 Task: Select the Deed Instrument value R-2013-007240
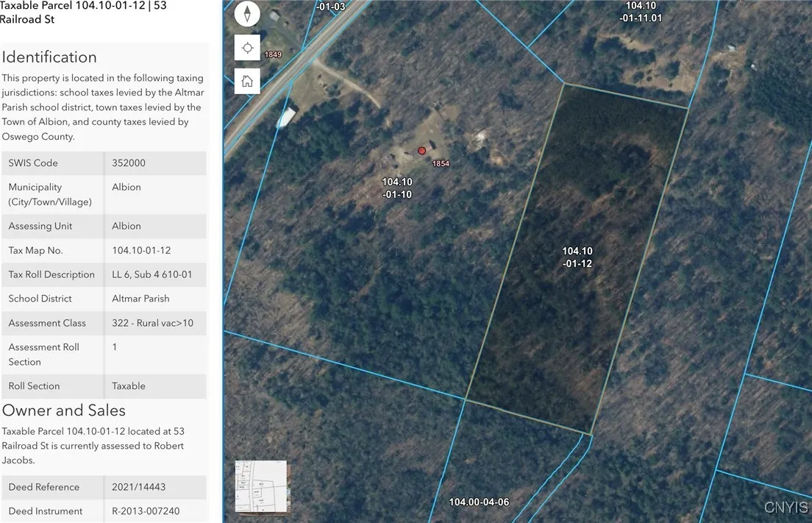pyautogui.click(x=146, y=511)
